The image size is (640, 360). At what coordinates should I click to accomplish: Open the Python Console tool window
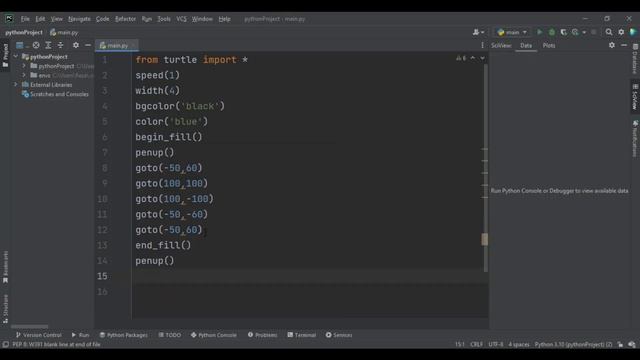point(213,335)
